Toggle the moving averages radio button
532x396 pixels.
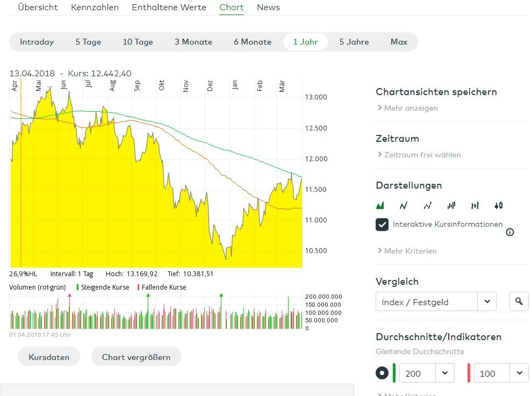click(382, 373)
